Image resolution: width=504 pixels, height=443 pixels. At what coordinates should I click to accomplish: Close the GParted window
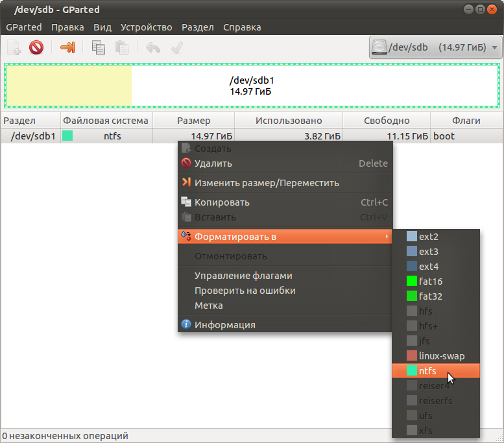[492, 9]
